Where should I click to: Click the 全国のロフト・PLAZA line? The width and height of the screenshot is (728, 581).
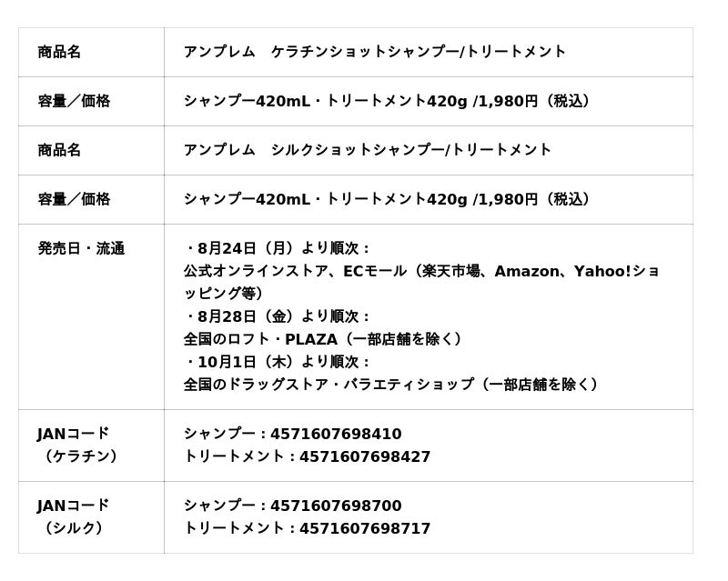tap(322, 339)
